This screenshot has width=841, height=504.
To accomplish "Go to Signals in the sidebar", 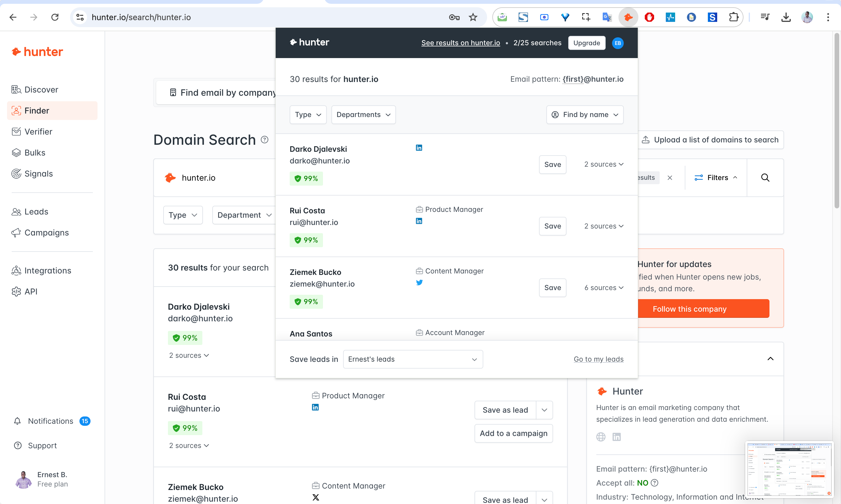I will pyautogui.click(x=52, y=174).
